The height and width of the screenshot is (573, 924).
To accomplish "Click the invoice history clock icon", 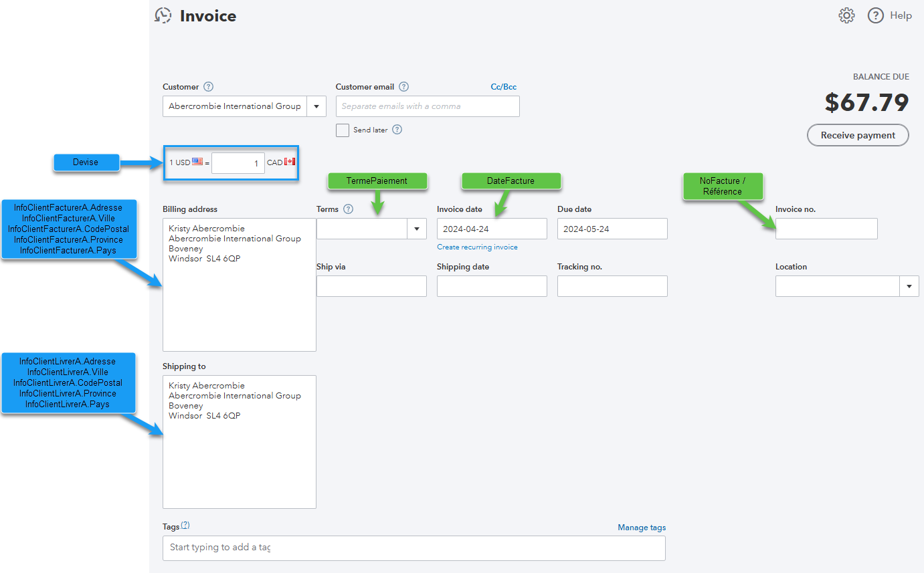I will tap(163, 15).
